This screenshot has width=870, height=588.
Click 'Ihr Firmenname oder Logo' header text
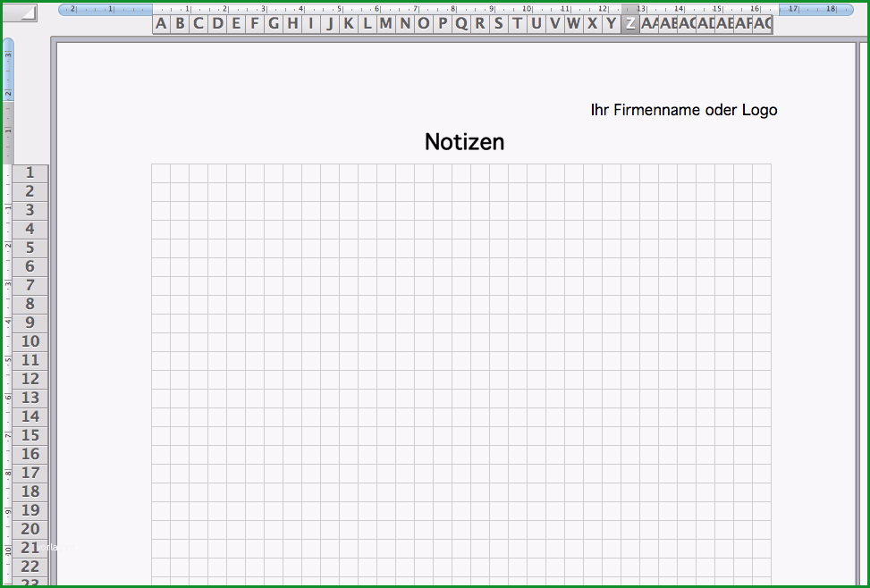click(x=683, y=110)
